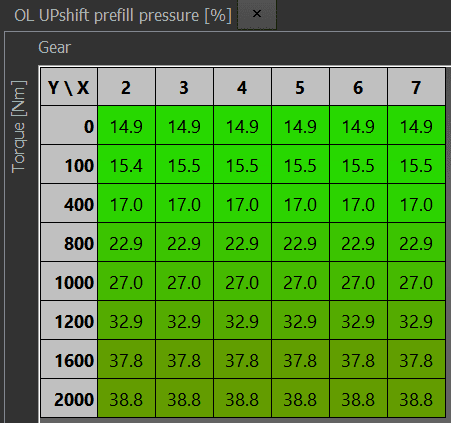Select the 0 Nm torque row header

[69, 125]
